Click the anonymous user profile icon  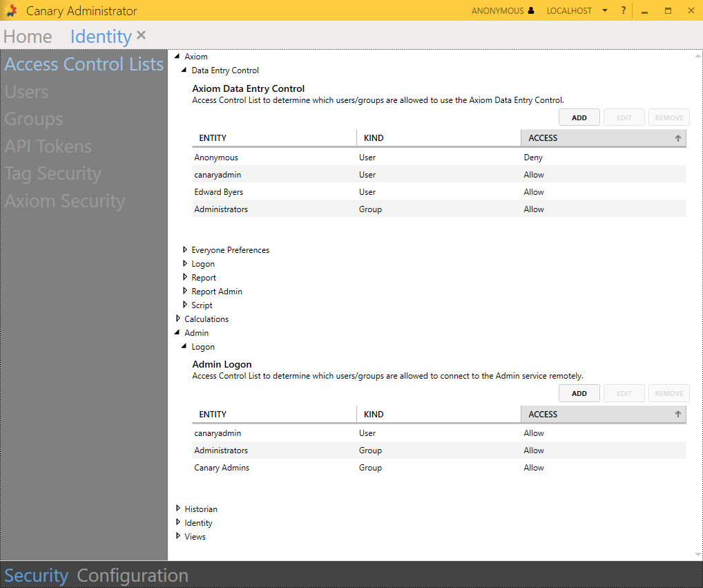531,11
